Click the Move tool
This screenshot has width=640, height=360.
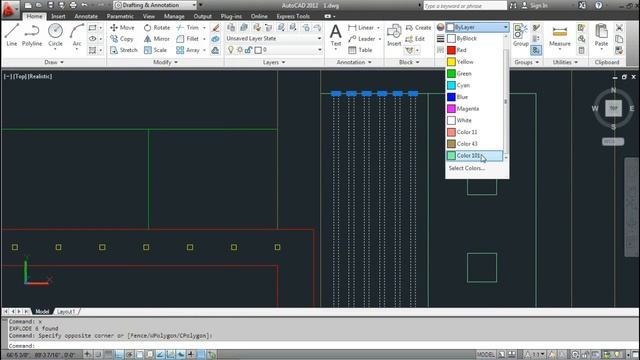(122, 27)
